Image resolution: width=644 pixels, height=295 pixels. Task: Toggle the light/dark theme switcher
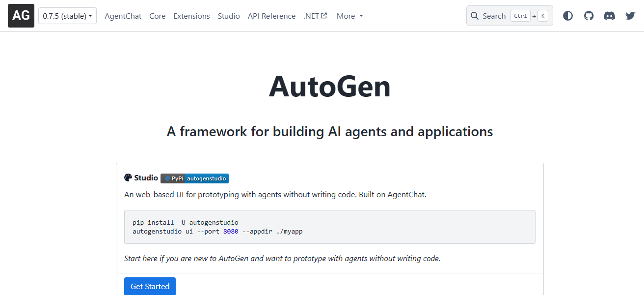[568, 16]
